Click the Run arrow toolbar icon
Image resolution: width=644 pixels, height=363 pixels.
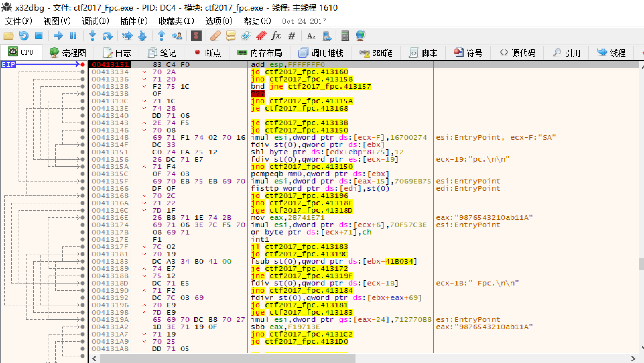[58, 36]
